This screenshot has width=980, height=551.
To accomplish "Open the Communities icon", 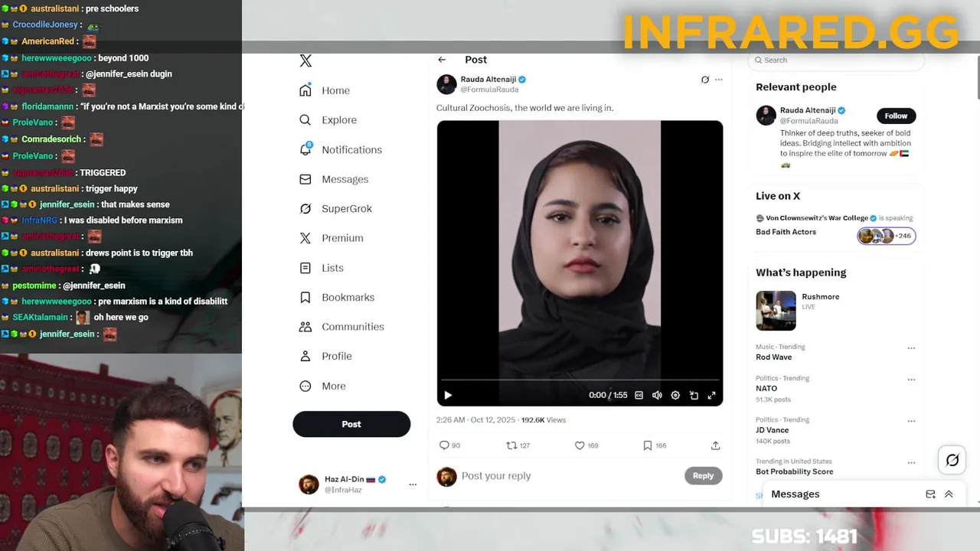I will 305,327.
